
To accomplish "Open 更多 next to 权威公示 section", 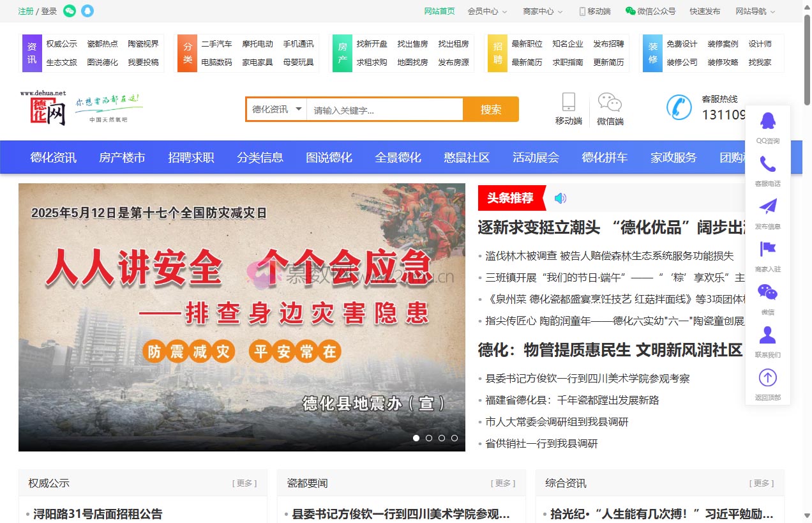I will point(244,483).
